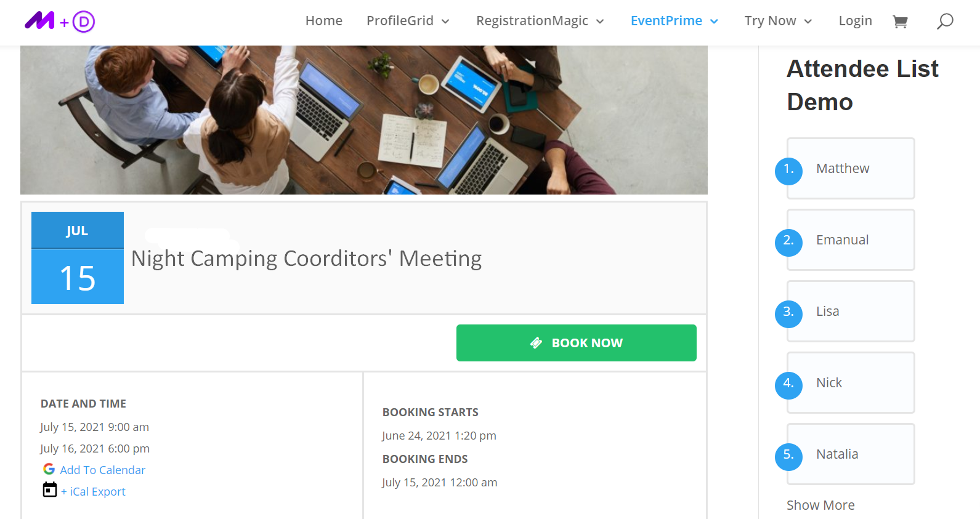Click the iCal calendar icon

[x=49, y=490]
